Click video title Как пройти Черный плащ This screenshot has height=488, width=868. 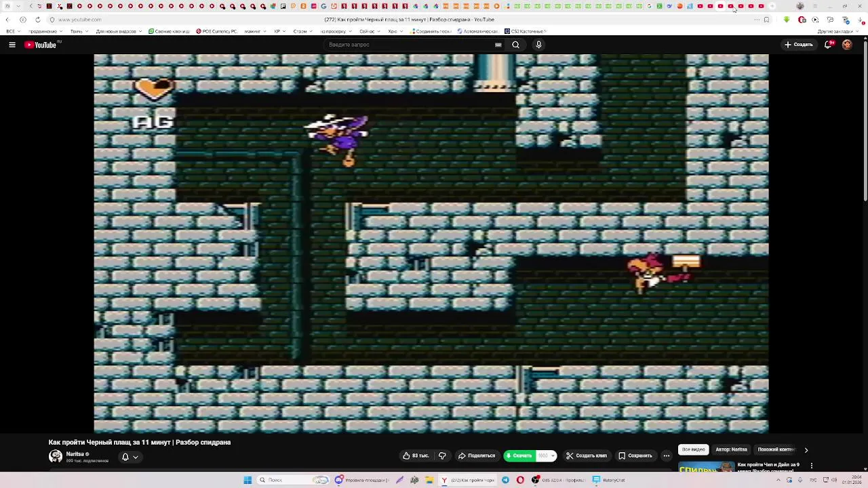click(140, 442)
